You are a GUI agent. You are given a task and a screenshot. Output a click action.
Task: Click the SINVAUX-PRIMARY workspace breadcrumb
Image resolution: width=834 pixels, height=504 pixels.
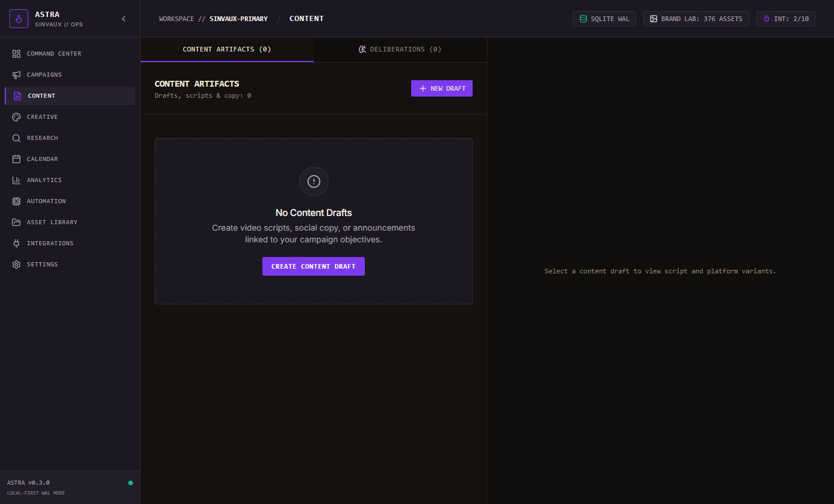coord(238,19)
